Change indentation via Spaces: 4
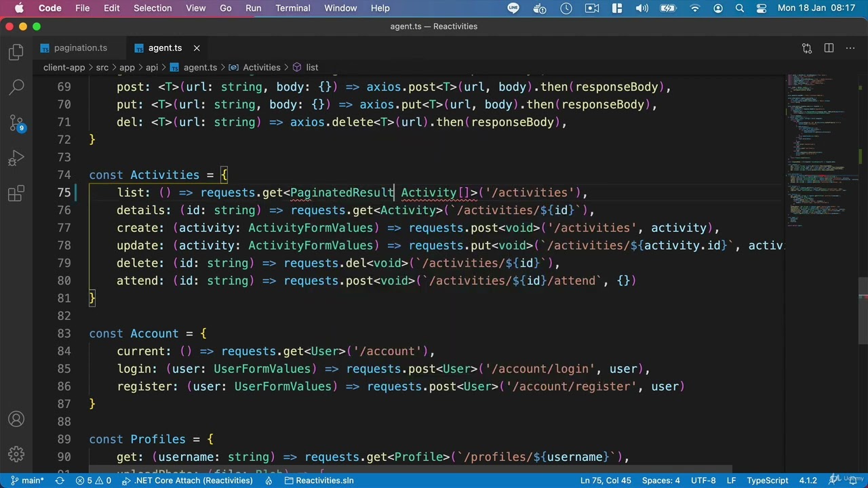The image size is (868, 488). click(x=660, y=481)
